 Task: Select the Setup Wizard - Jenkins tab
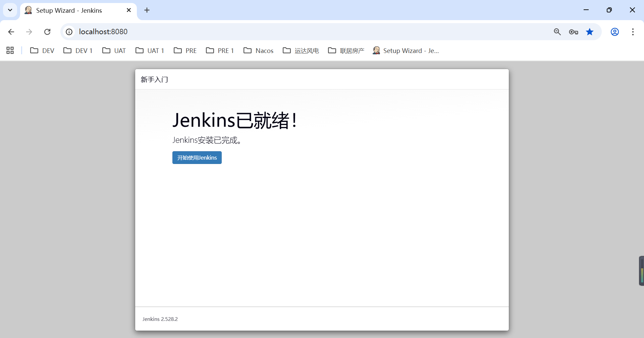[x=79, y=10]
